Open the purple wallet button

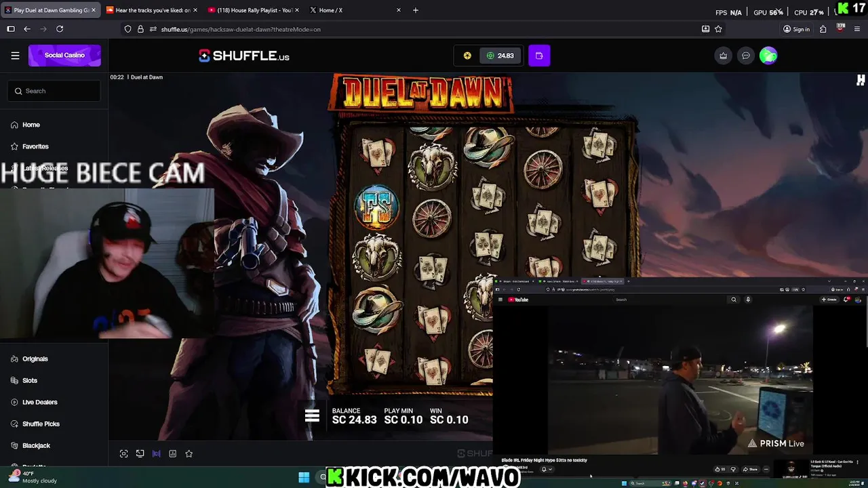(x=539, y=56)
